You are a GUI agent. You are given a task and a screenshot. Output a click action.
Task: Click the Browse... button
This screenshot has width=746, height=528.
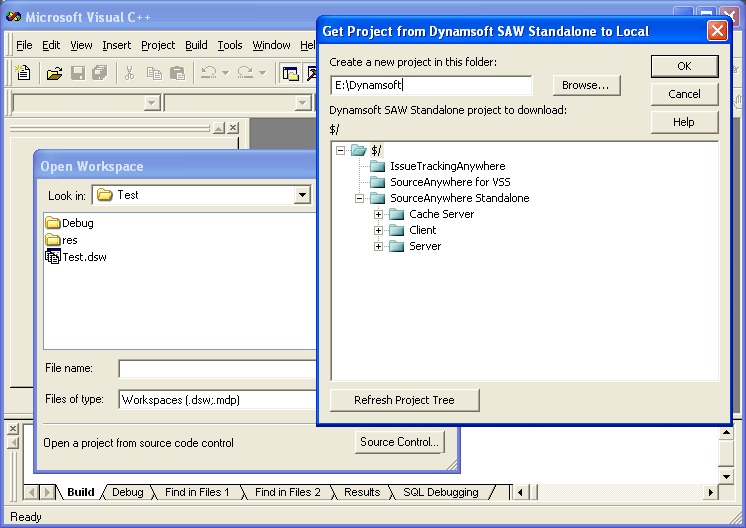click(x=586, y=85)
